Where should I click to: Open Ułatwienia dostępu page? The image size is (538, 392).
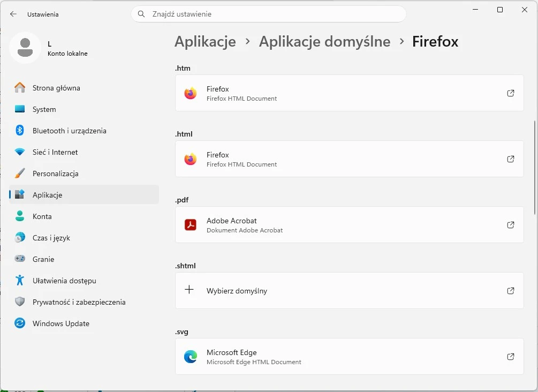point(84,281)
